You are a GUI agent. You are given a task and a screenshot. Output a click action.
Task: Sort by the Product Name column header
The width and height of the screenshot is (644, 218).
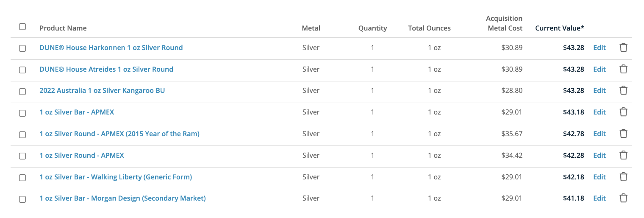[x=63, y=28]
